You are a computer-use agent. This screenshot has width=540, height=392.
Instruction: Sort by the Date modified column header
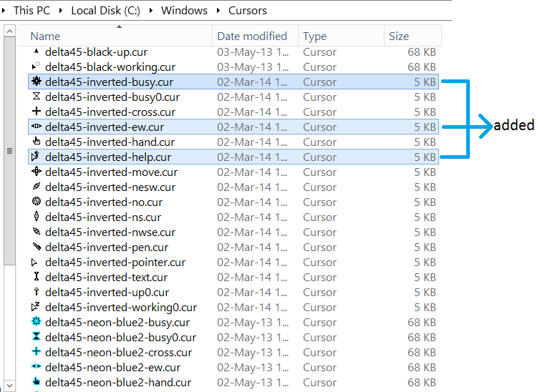[x=255, y=36]
